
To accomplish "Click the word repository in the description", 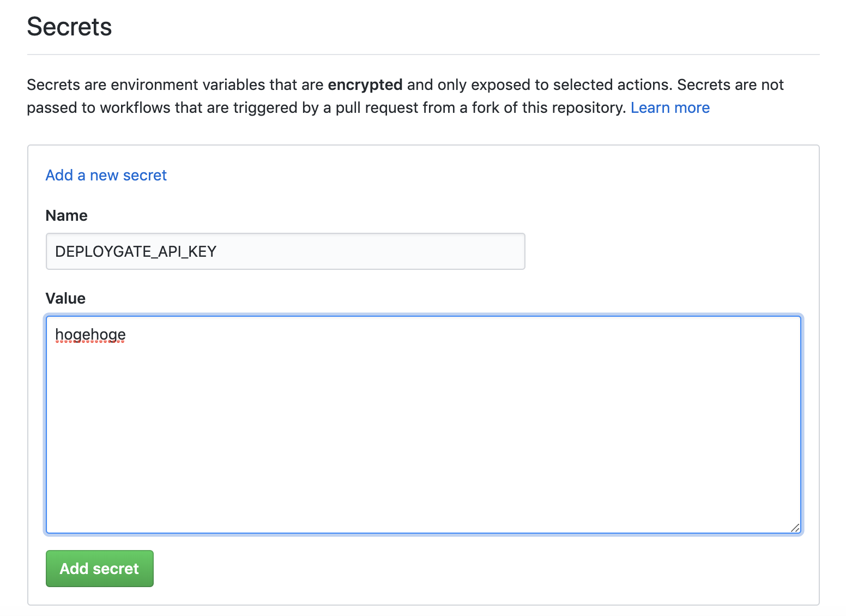I will pos(588,108).
